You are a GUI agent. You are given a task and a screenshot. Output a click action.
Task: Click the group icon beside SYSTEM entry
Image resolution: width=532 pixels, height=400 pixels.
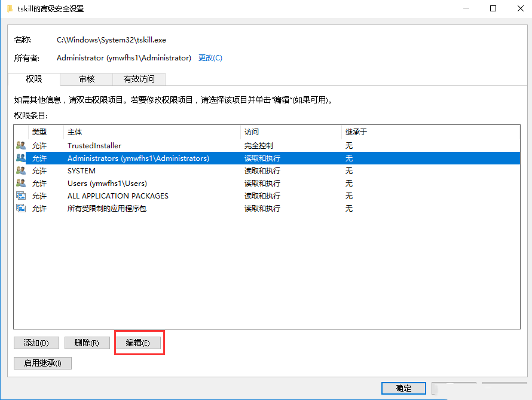(21, 170)
